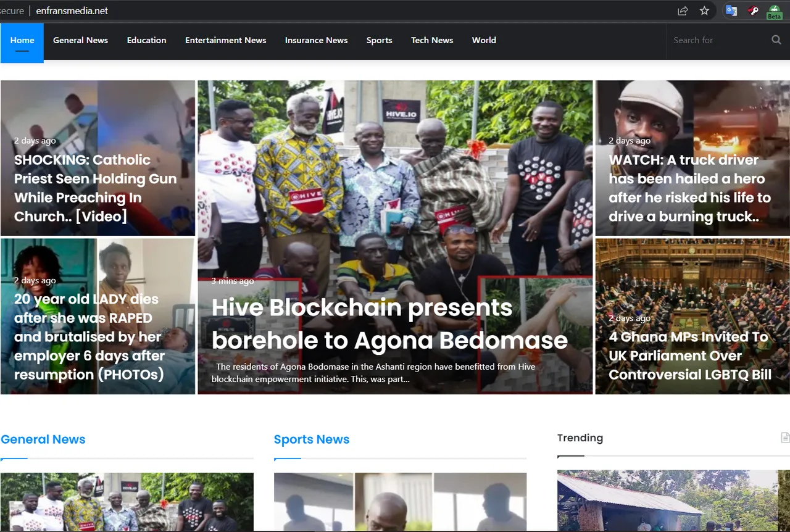Read 4 Ghana MPs Invited article

click(x=690, y=355)
